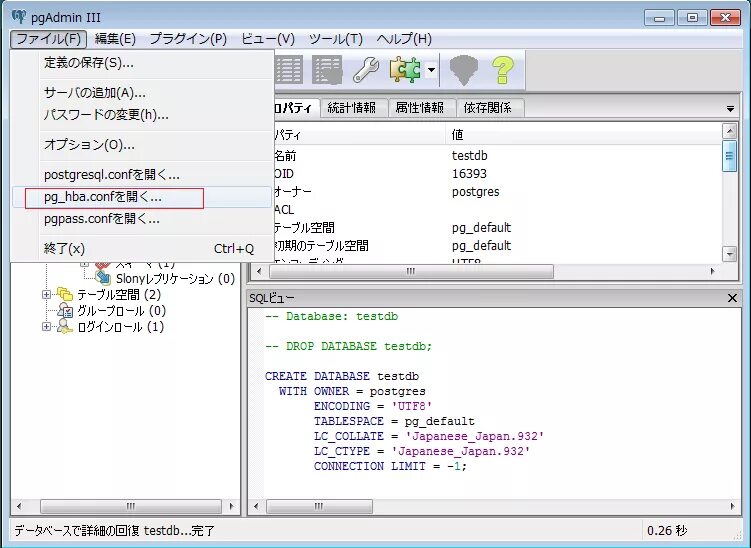Open the ツール(T) menu
751x548 pixels.
pyautogui.click(x=336, y=39)
